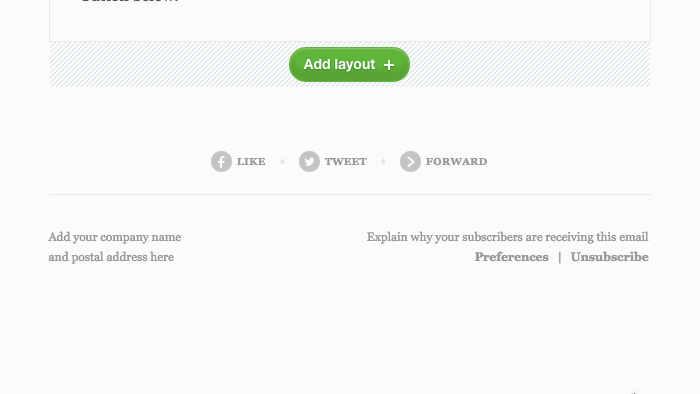Screen dimensions: 700x394
Task: Click the Twitter bird icon
Action: pos(309,162)
